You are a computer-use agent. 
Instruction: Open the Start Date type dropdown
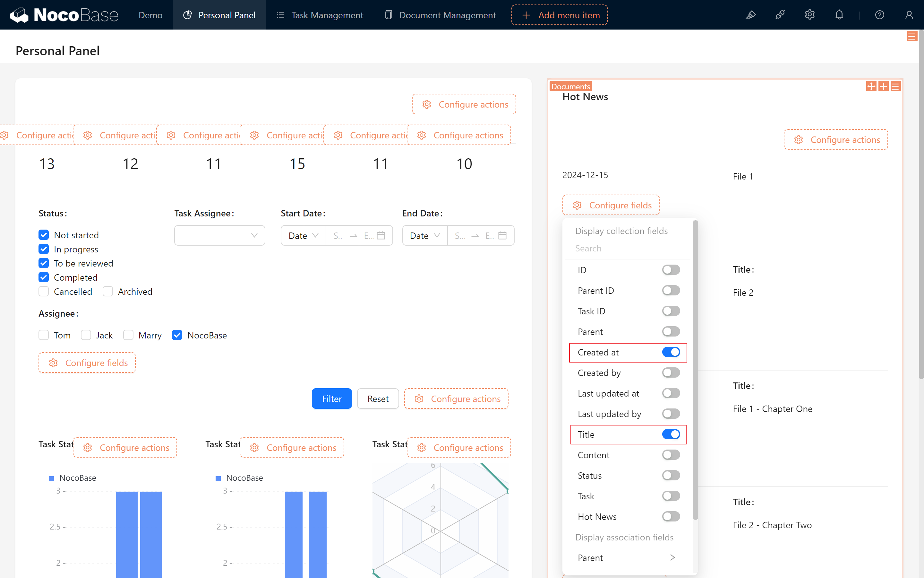coord(303,235)
